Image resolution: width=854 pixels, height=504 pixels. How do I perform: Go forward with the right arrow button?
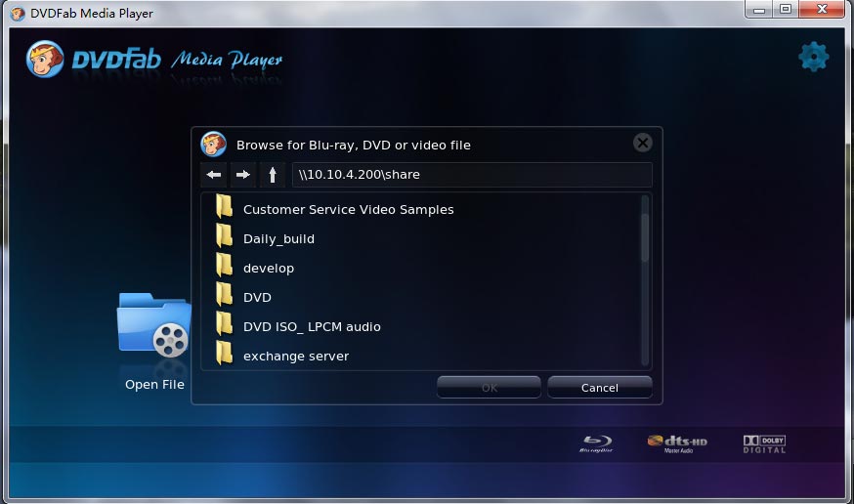(x=243, y=175)
